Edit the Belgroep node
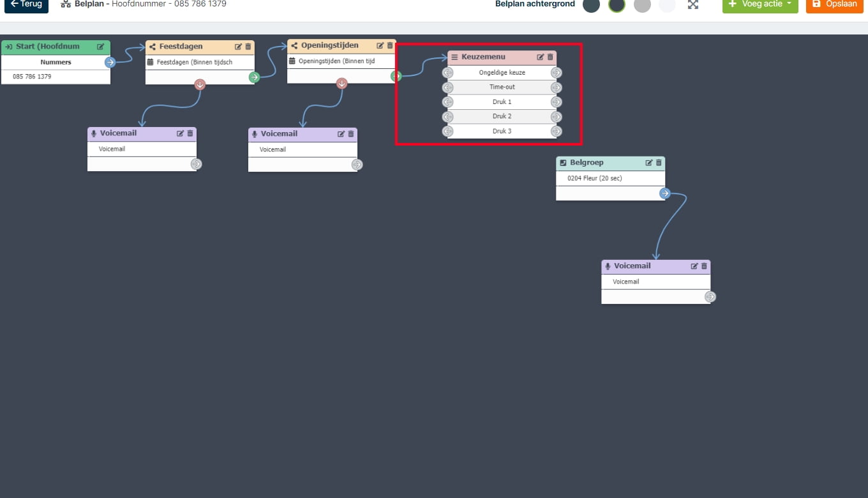Screen dimensions: 868x498 pyautogui.click(x=649, y=163)
